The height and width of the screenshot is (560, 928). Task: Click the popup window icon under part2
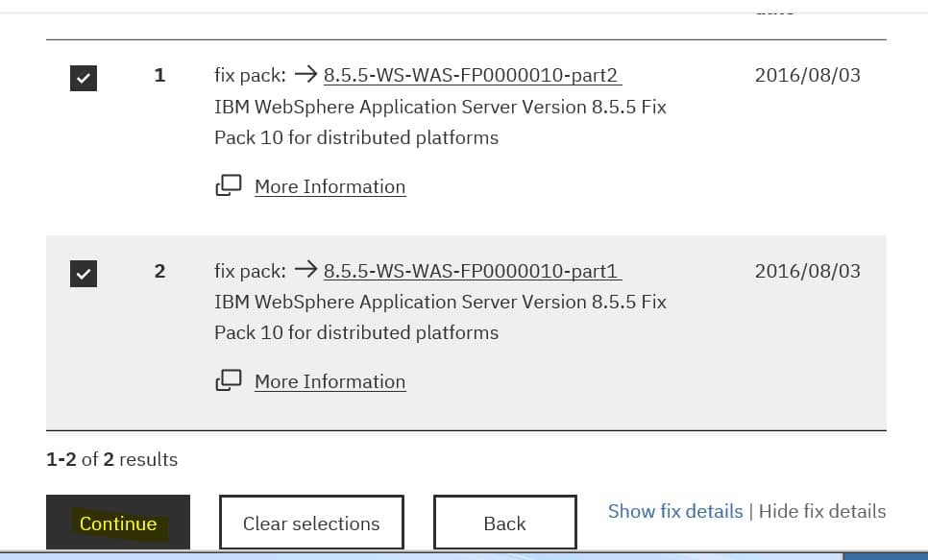[229, 185]
